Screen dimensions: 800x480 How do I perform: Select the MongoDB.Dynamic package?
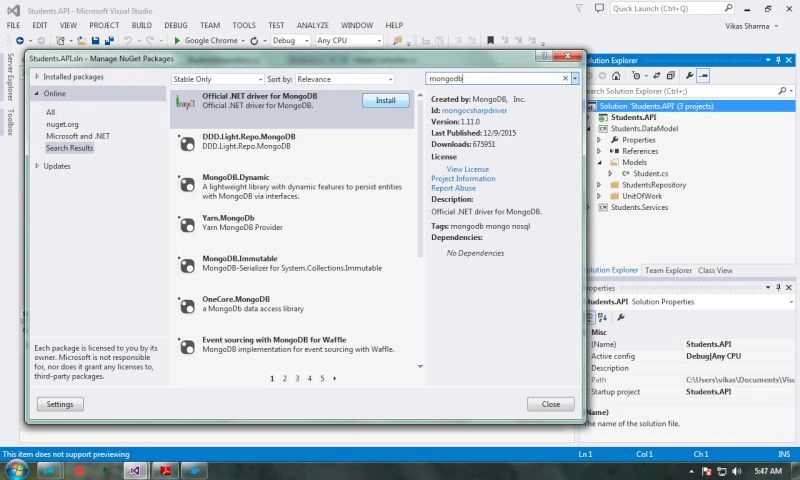coord(293,186)
